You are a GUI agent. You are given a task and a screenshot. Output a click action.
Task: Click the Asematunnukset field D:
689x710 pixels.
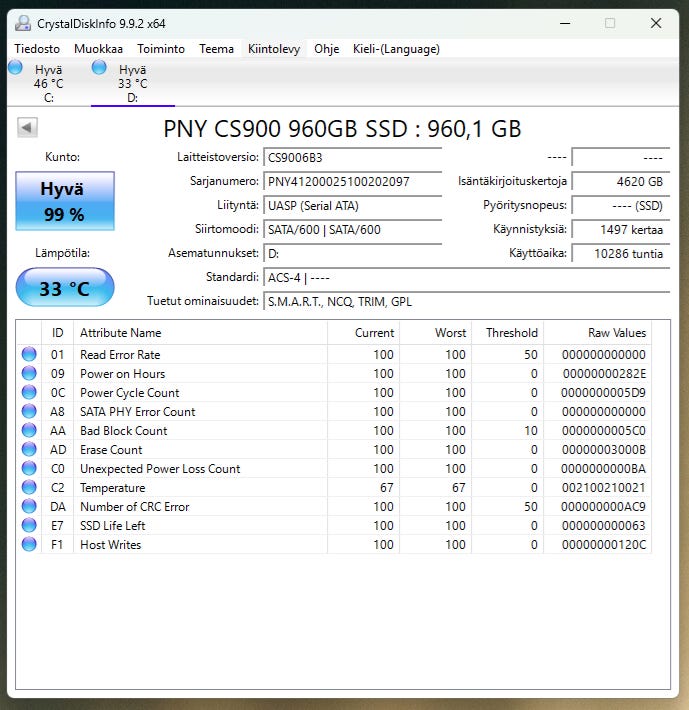(352, 254)
